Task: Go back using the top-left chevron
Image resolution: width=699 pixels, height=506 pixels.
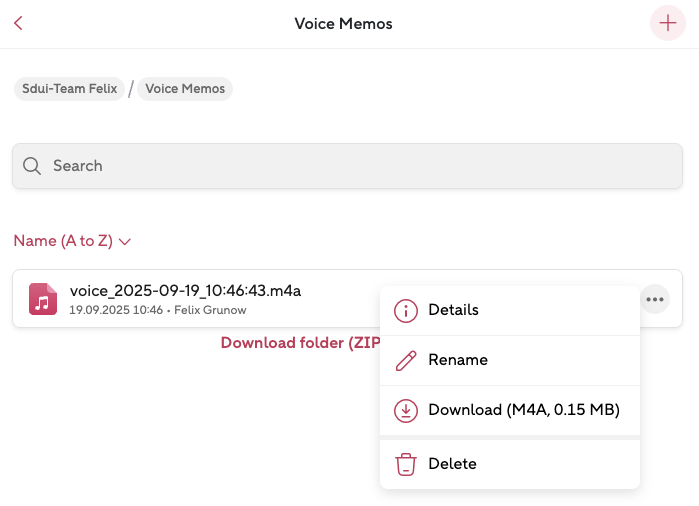Action: [18, 23]
